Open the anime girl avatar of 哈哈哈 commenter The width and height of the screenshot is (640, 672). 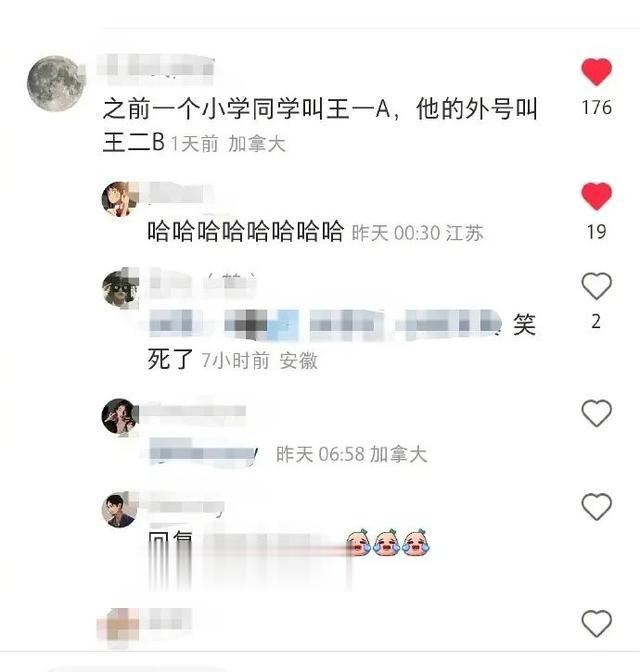(x=119, y=199)
